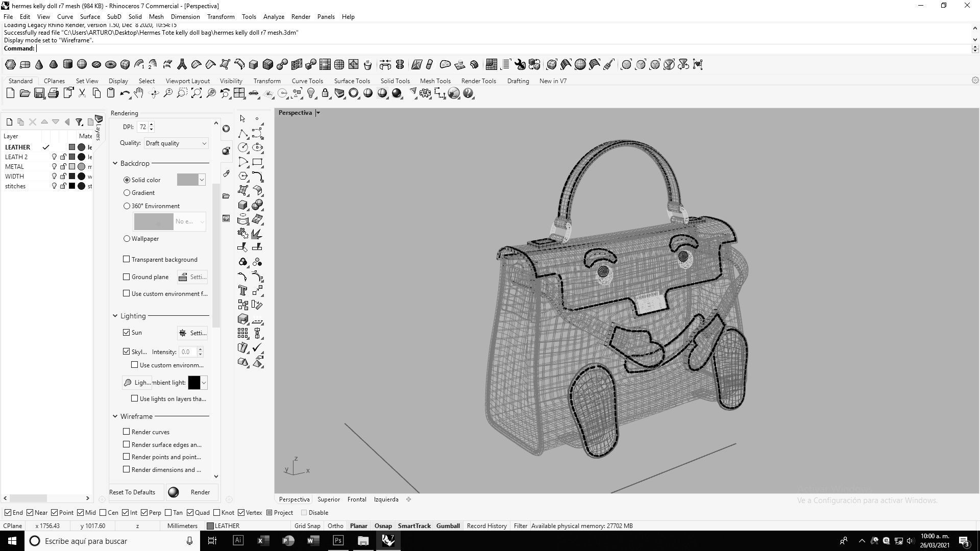Click the solid backdrop gray color swatch
Image resolution: width=980 pixels, height=551 pixels.
pos(187,180)
